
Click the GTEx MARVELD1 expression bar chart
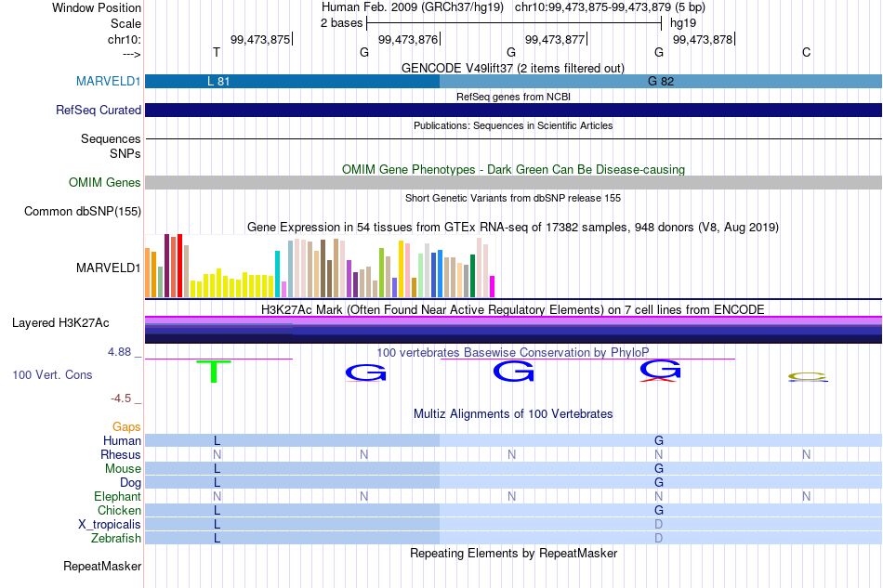320,266
